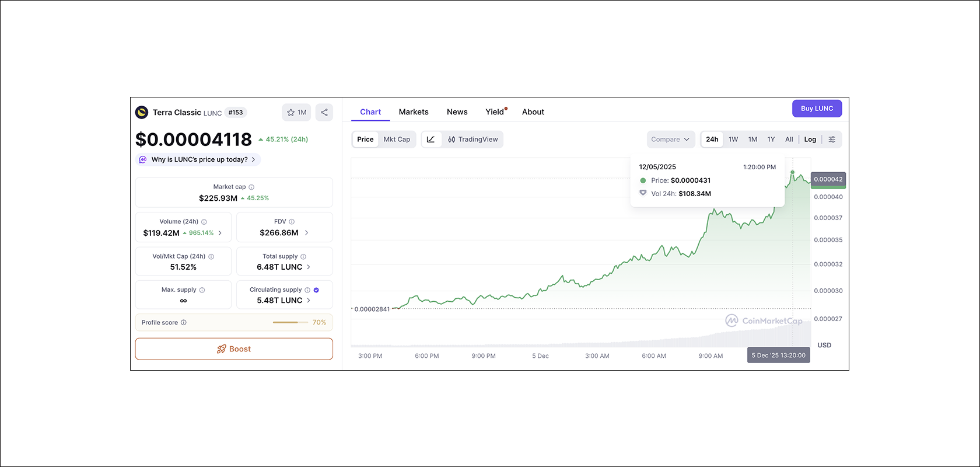Expand Total supply details chevron

309,267
